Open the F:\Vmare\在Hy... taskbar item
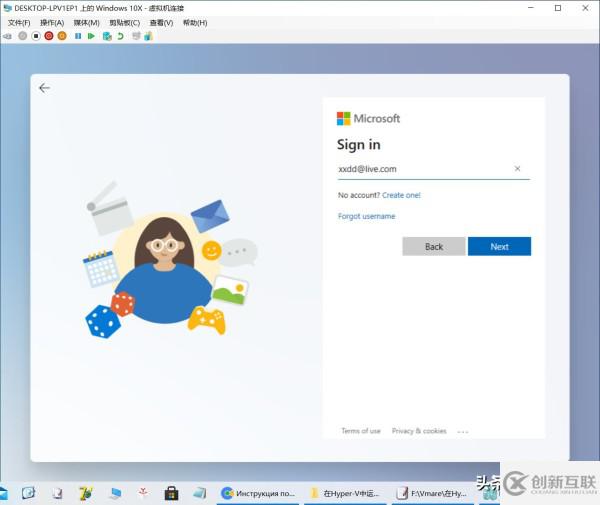The image size is (600, 505). point(433,494)
